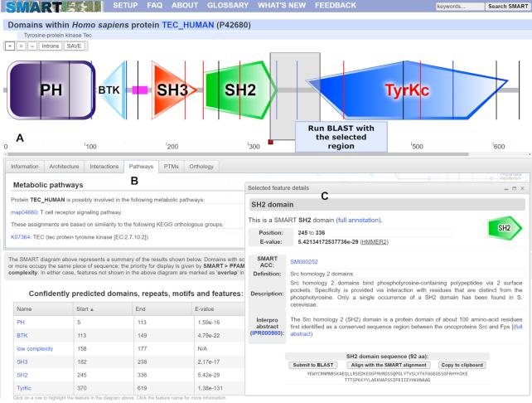Switch to the PTMs tab
The height and width of the screenshot is (403, 532).
pos(171,167)
